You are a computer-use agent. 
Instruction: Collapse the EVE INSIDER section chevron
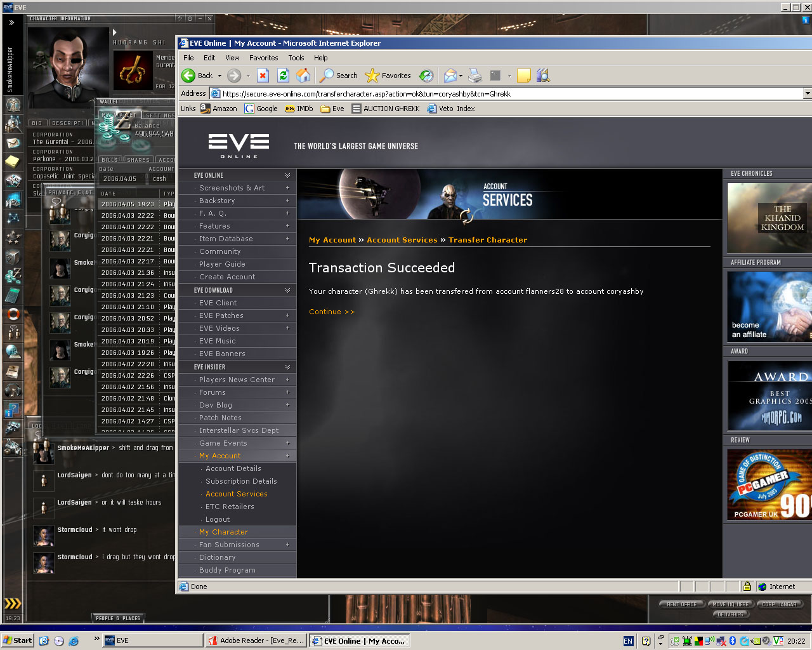(287, 367)
